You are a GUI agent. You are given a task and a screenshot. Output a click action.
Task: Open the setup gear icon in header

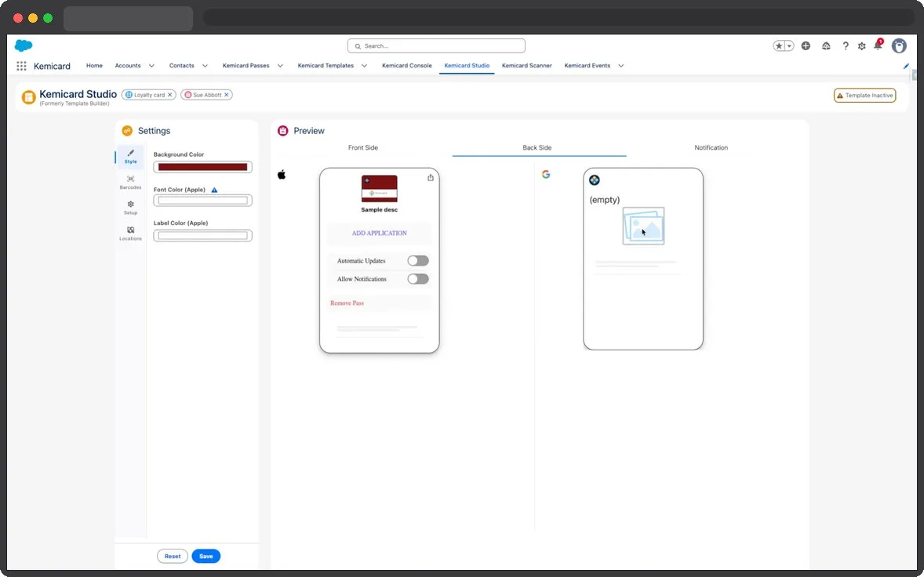point(861,46)
